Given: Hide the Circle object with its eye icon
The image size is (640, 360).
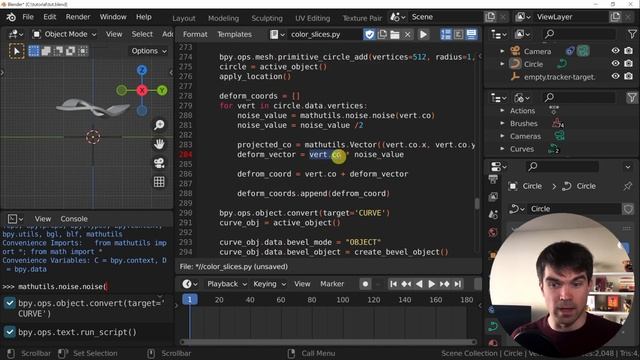Looking at the screenshot, I should 615,64.
